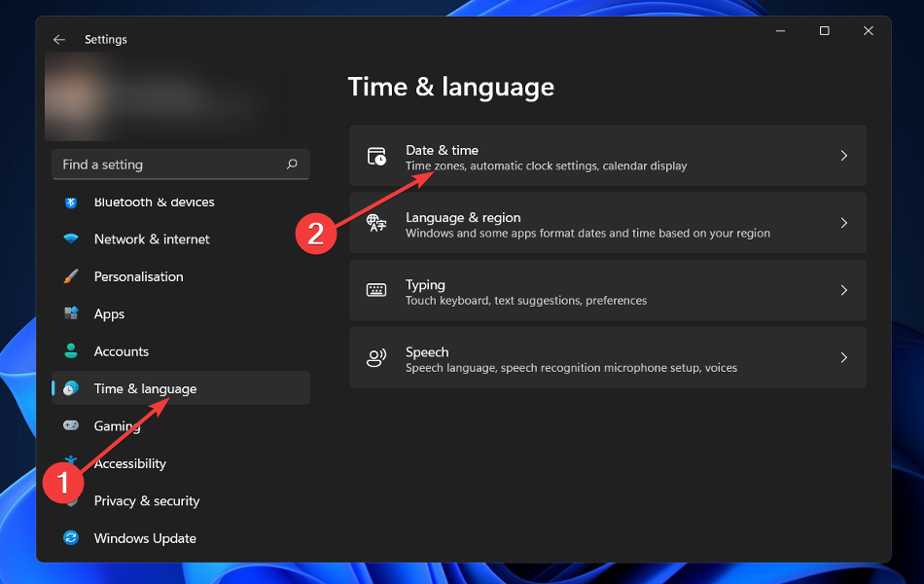Click the Windows Update refresh icon
Image resolution: width=924 pixels, height=584 pixels.
pos(71,537)
